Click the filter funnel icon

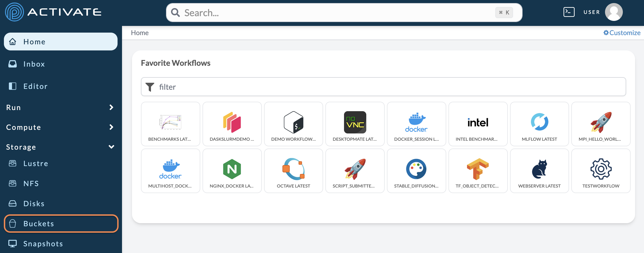(x=150, y=87)
